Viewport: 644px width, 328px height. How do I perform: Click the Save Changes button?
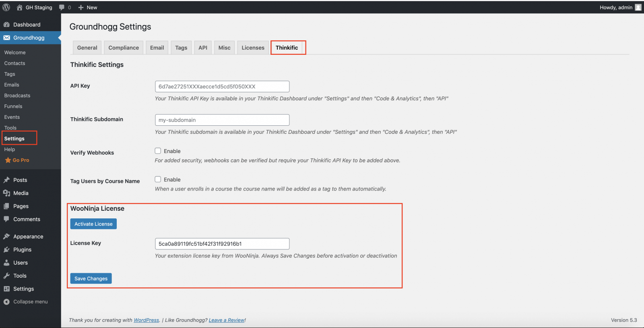(x=91, y=278)
